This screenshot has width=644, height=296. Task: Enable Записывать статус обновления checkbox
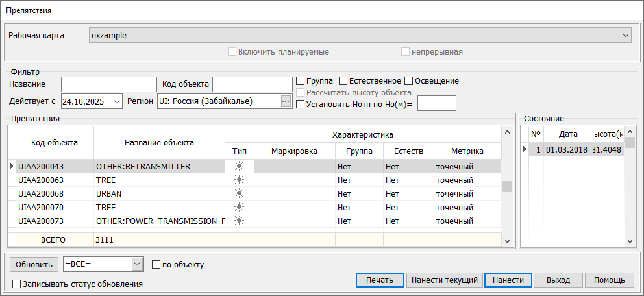pyautogui.click(x=16, y=284)
